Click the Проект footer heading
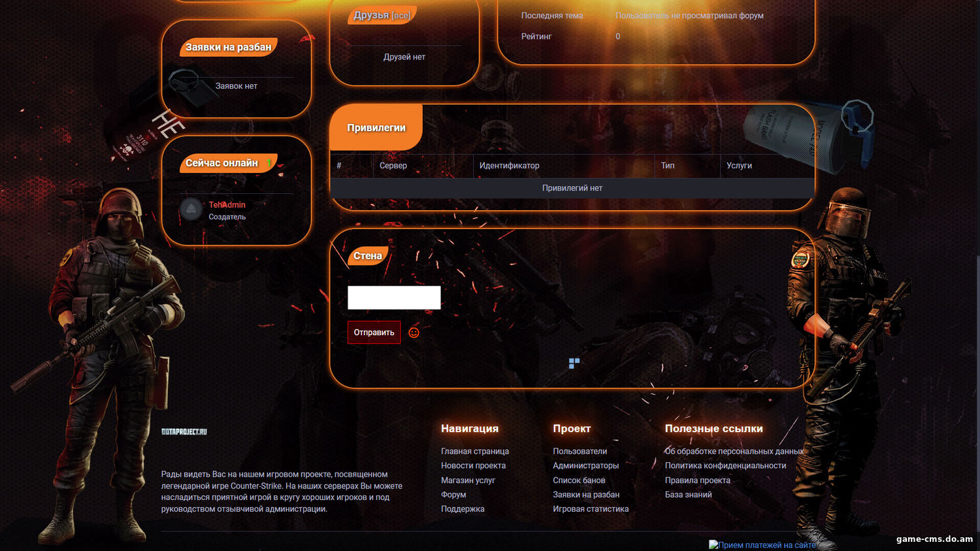 coord(572,428)
